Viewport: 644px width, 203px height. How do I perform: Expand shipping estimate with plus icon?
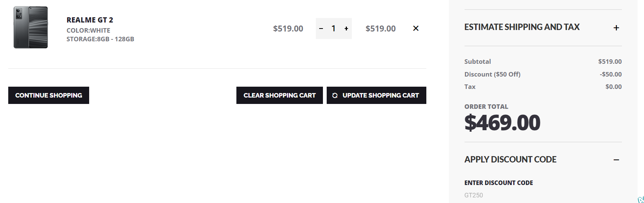coord(616,28)
